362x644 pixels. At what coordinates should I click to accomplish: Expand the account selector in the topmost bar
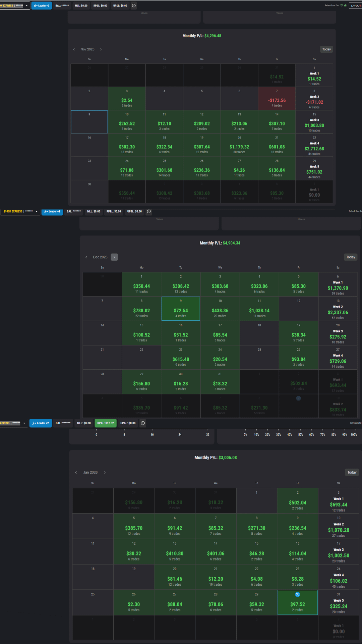point(26,6)
